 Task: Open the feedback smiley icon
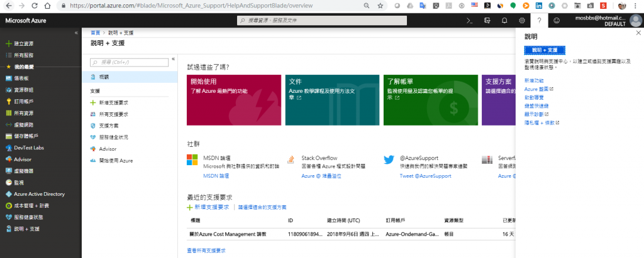557,20
